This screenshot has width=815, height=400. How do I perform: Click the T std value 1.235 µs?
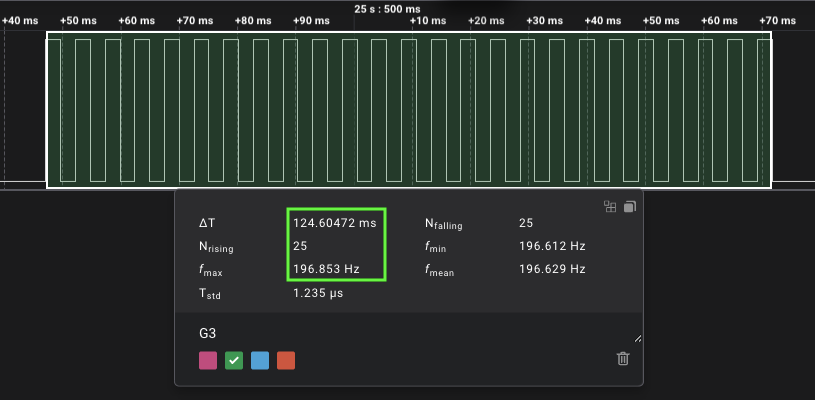(x=318, y=294)
